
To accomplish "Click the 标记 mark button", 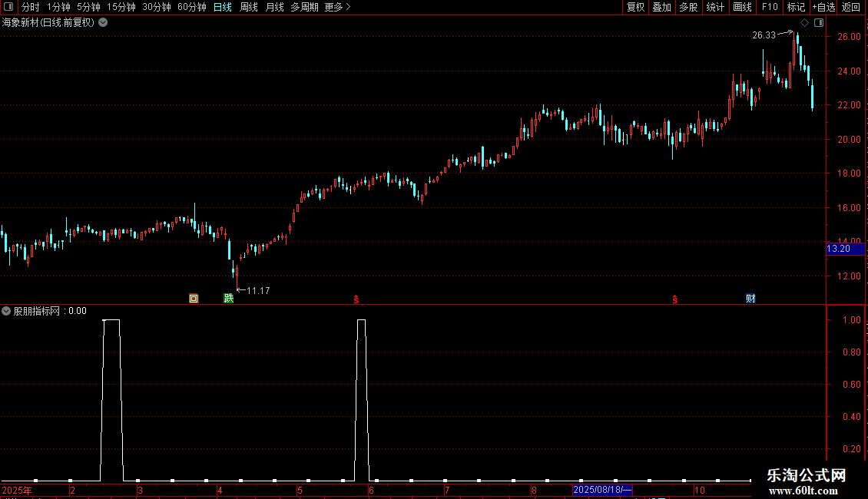I will (796, 7).
